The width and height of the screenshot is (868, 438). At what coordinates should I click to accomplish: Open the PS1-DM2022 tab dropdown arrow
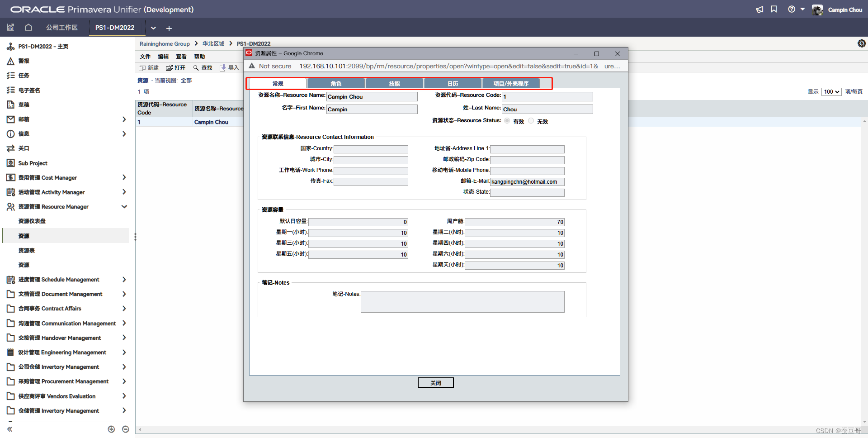point(153,28)
